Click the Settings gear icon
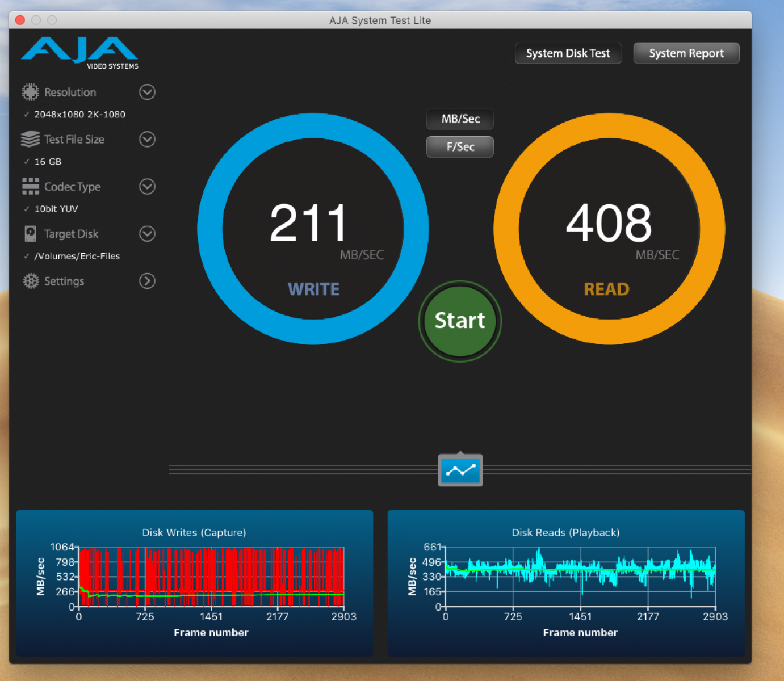 [31, 281]
